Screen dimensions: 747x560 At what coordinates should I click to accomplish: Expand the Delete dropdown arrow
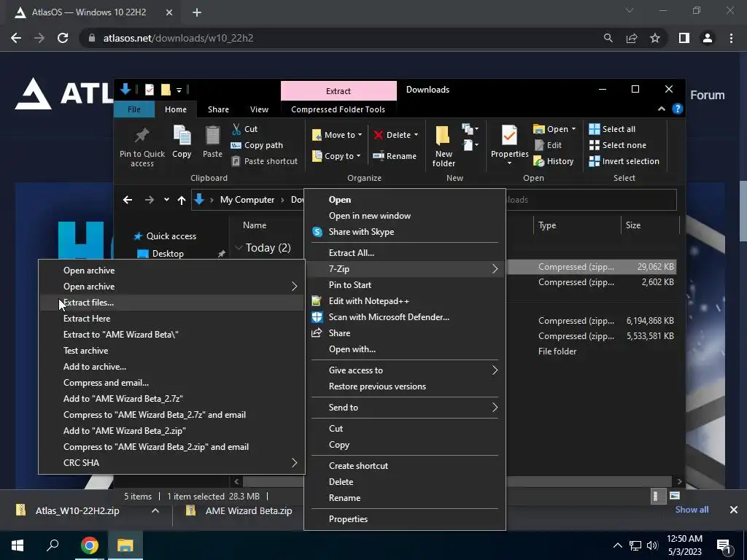coord(416,135)
